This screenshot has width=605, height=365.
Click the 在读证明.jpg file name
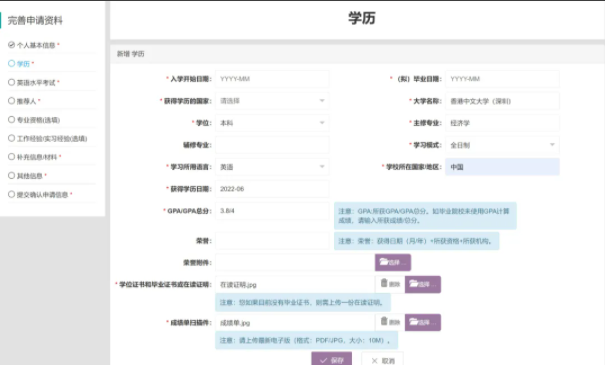[238, 285]
